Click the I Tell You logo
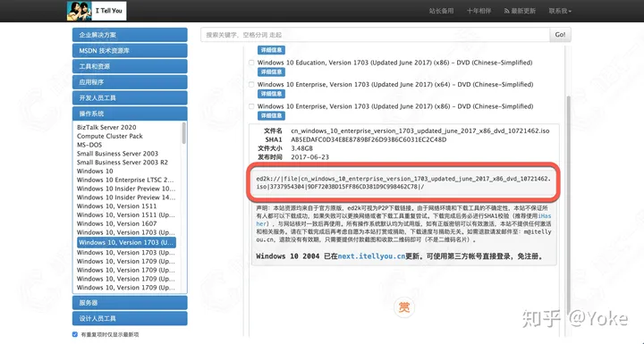Screen dimensions: 644x344 97,11
